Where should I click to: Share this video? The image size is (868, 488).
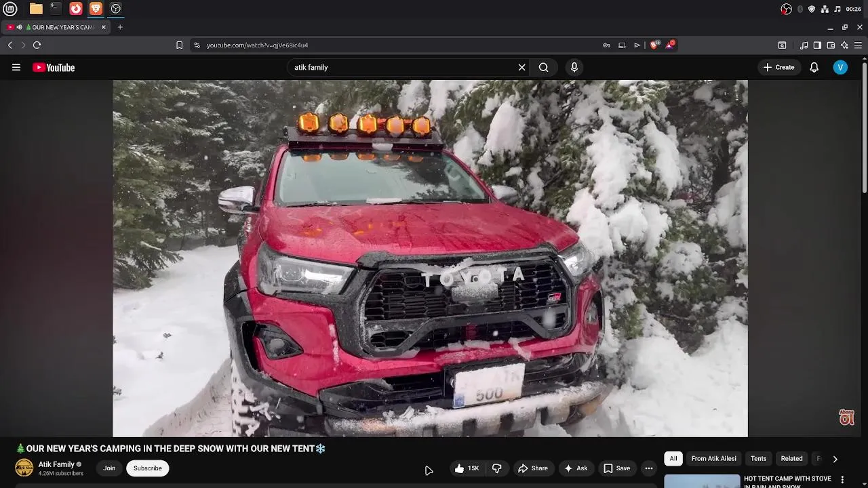pos(533,468)
